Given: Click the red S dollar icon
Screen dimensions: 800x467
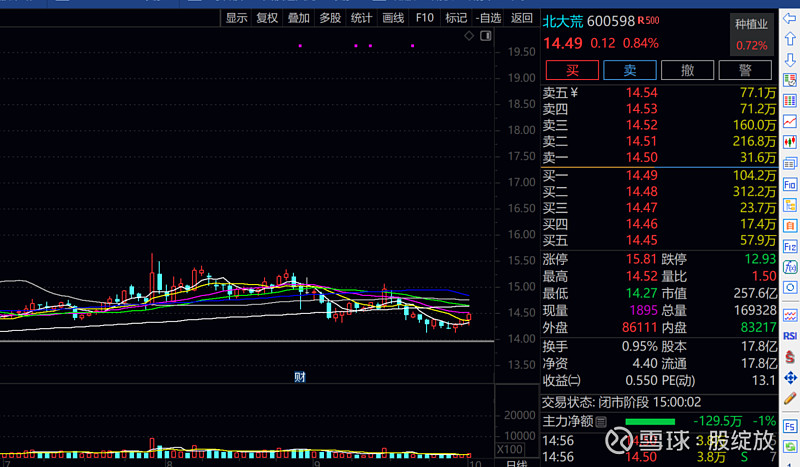Looking at the screenshot, I should tap(790, 357).
